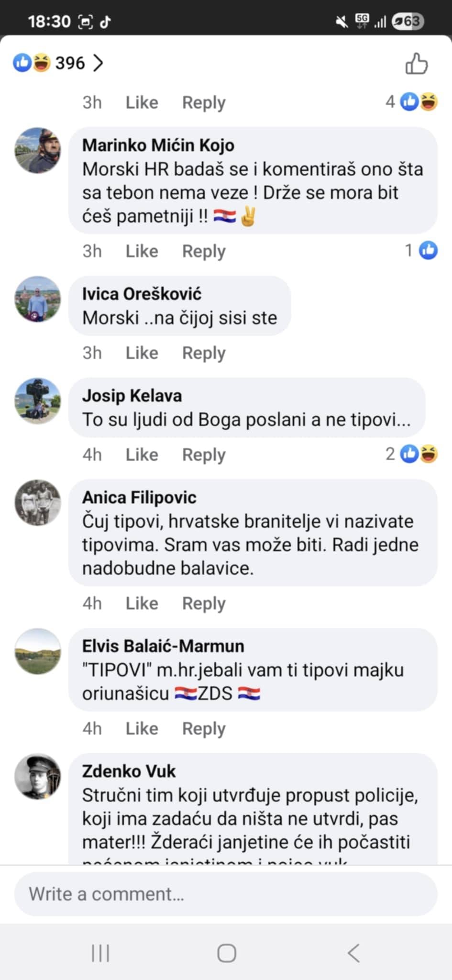View the like reaction on Marinko's comment
The image size is (452, 980).
point(421,250)
